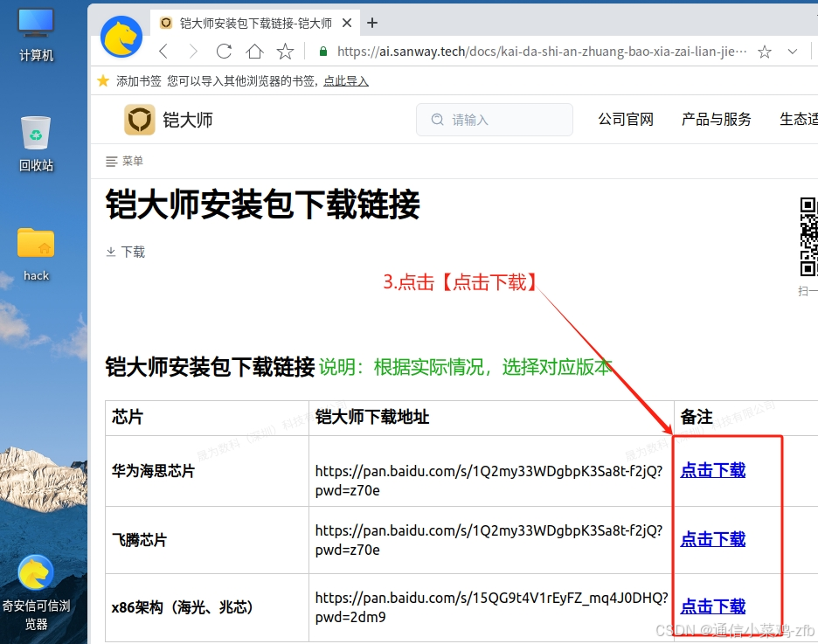This screenshot has height=644, width=818.
Task: Expand the address bar dropdown chevron
Action: (793, 52)
